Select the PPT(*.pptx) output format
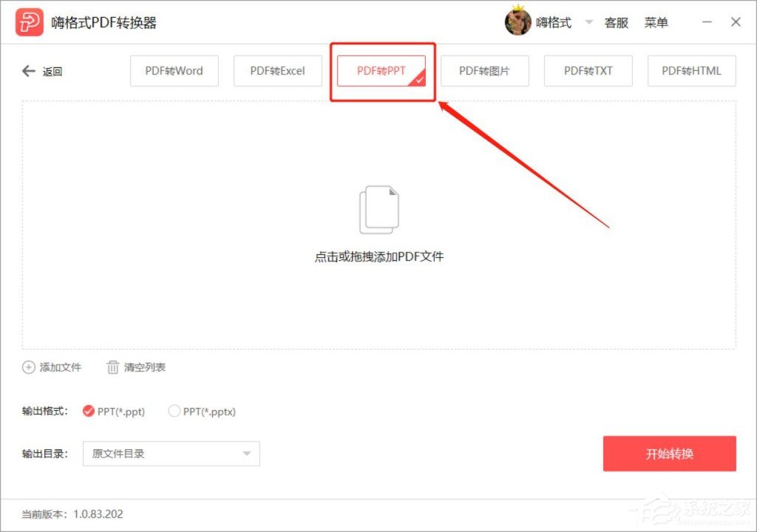 point(174,412)
